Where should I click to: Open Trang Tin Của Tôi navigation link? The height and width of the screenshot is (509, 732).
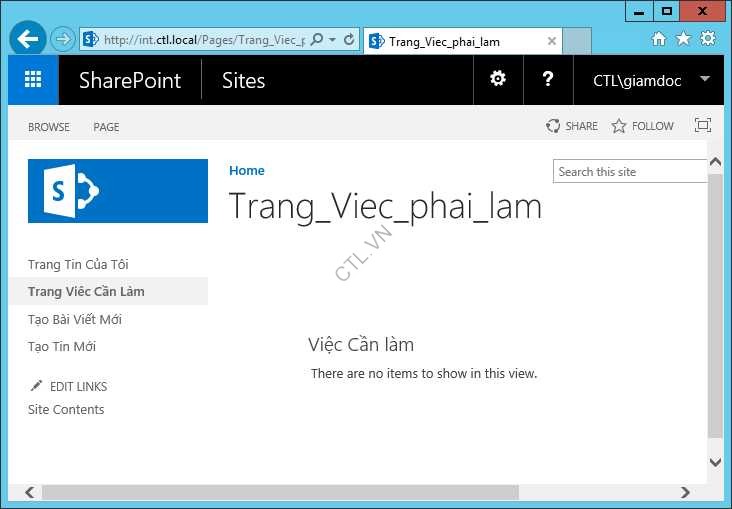coord(78,265)
